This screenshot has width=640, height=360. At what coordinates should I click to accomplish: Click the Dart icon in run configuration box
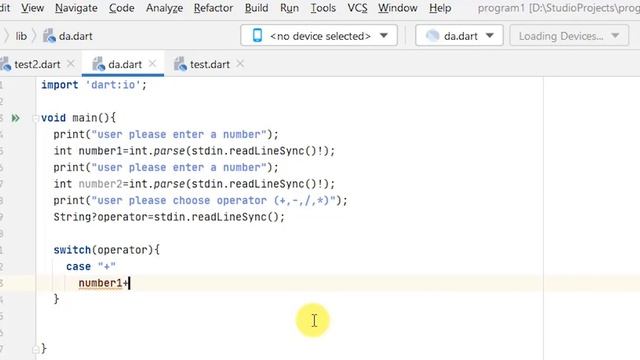[433, 36]
